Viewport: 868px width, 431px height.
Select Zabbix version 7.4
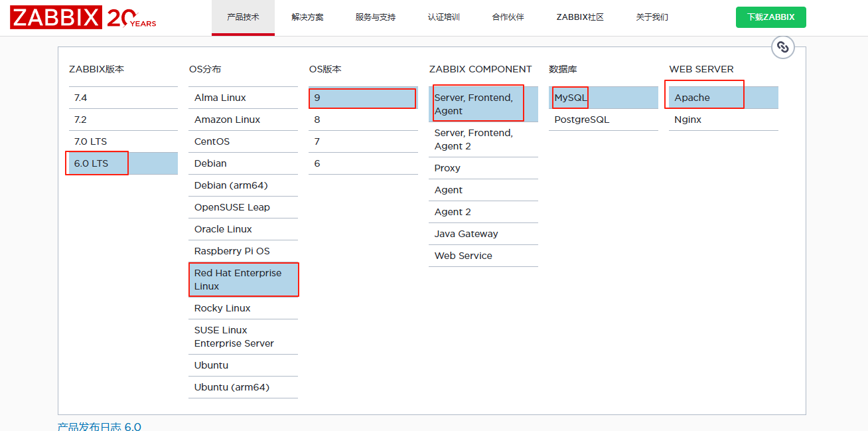coord(123,98)
